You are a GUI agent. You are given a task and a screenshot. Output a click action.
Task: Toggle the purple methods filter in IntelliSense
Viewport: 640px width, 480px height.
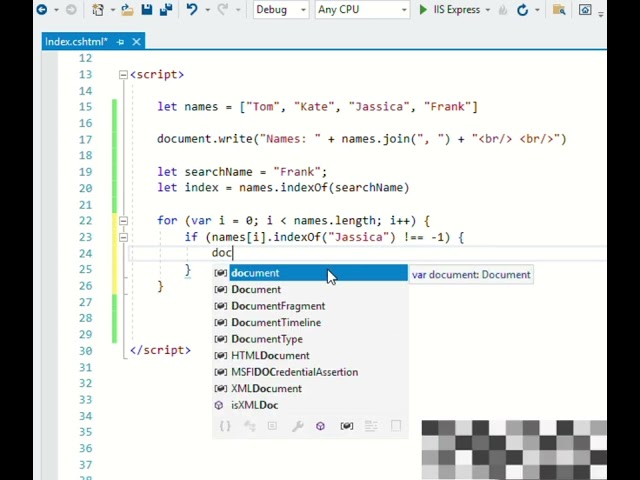(x=320, y=426)
